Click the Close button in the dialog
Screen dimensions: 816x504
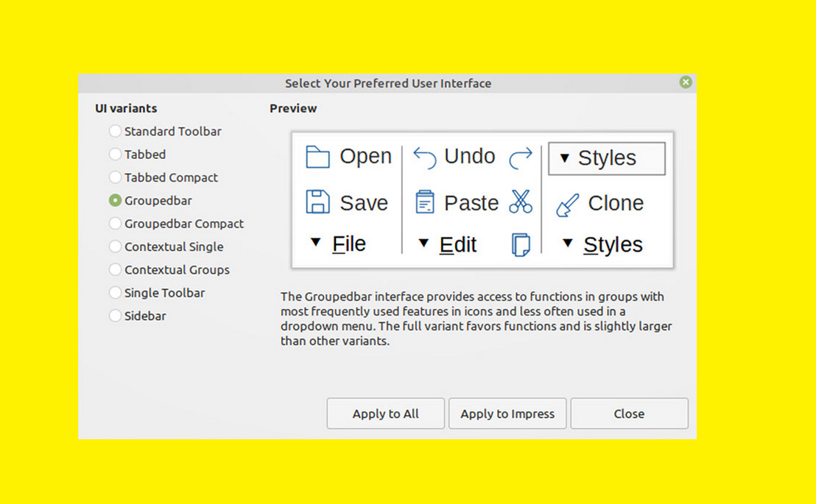coord(628,414)
